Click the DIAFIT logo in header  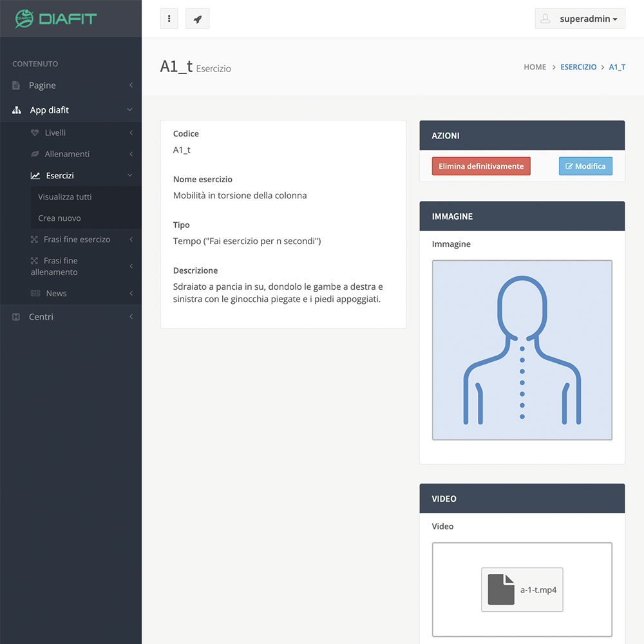pyautogui.click(x=56, y=18)
